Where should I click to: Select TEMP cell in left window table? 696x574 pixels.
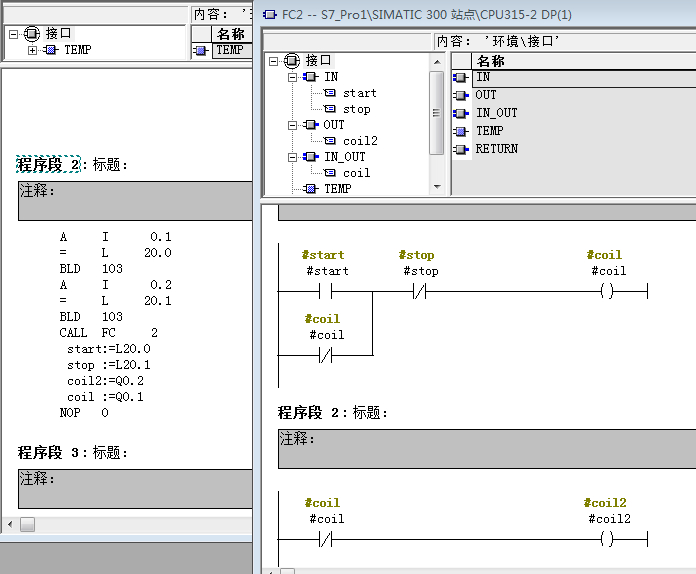(232, 50)
